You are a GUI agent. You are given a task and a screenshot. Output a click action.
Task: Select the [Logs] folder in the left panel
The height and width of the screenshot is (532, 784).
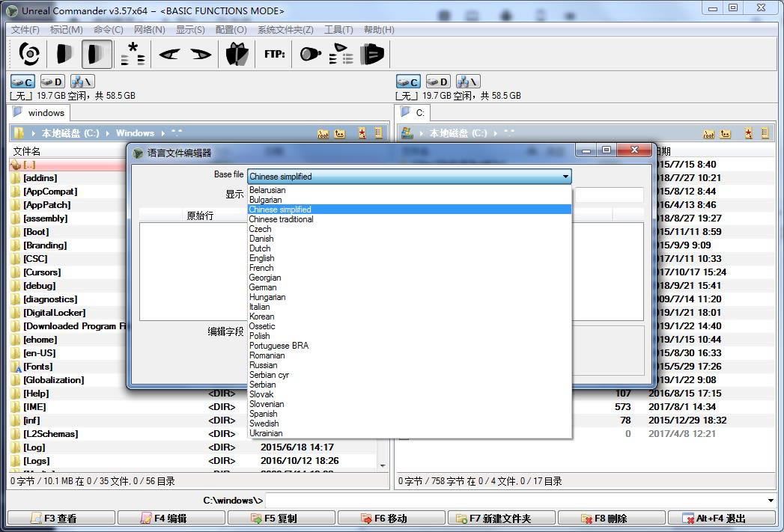tap(37, 461)
